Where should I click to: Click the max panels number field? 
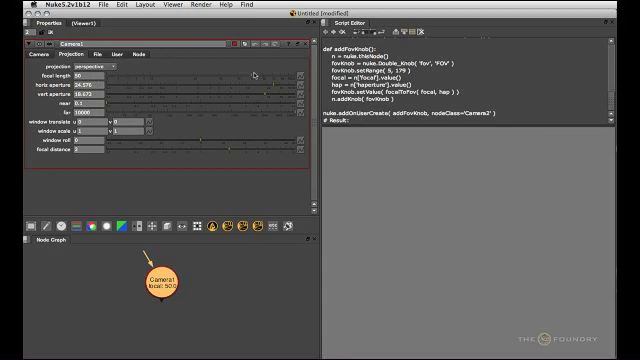pyautogui.click(x=30, y=32)
